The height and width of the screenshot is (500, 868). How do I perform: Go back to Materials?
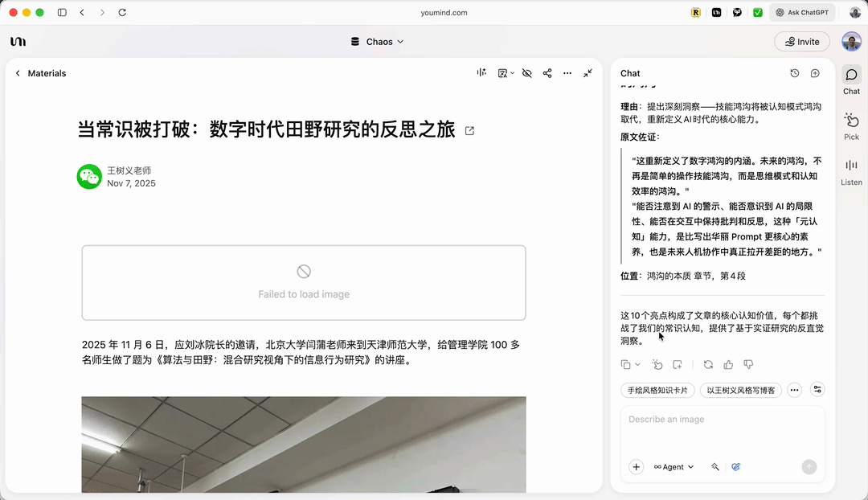tap(40, 73)
